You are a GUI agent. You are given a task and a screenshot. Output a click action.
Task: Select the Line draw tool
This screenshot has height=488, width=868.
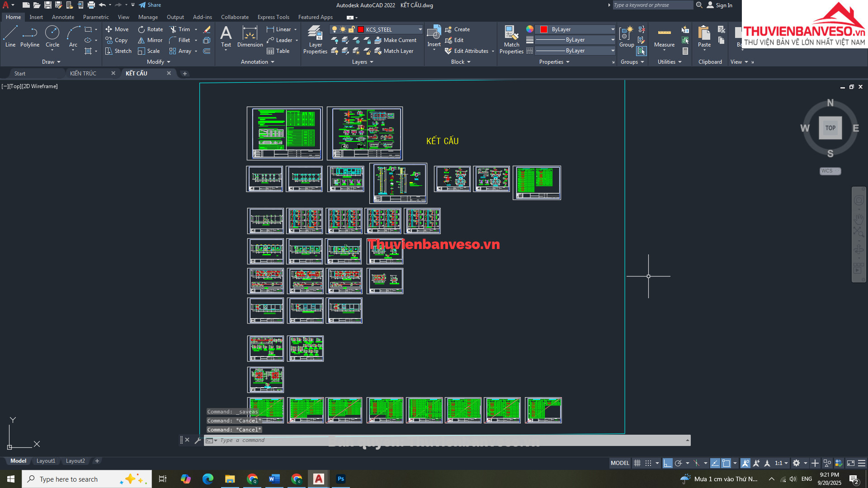(10, 36)
